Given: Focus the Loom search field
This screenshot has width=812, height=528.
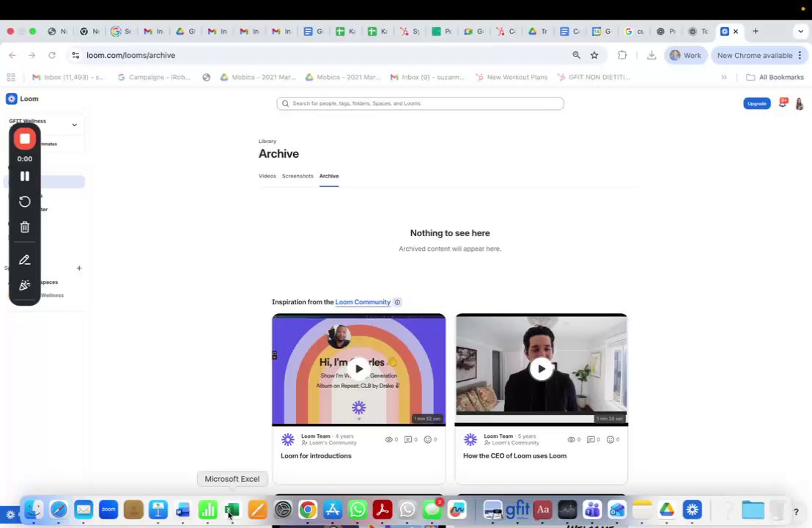Looking at the screenshot, I should (420, 103).
